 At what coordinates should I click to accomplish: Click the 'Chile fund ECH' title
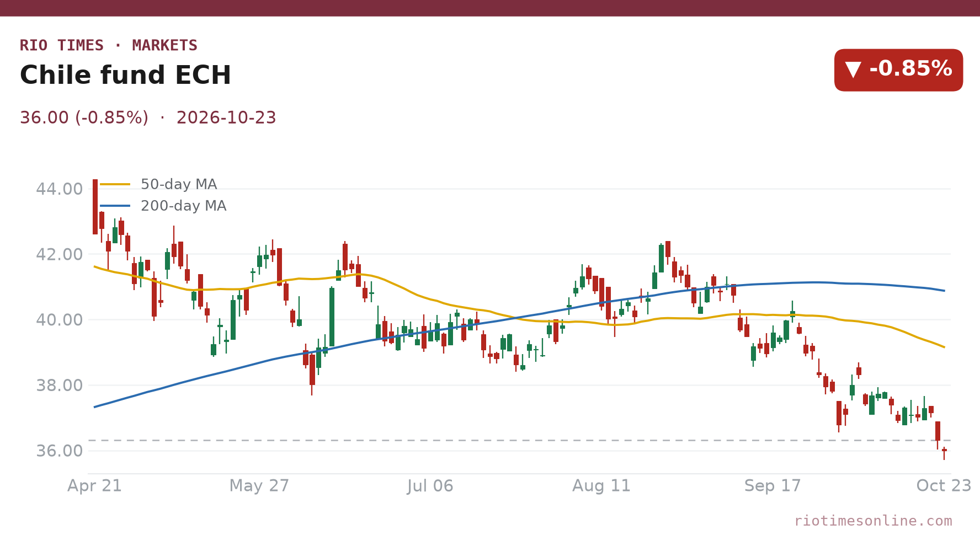point(125,75)
